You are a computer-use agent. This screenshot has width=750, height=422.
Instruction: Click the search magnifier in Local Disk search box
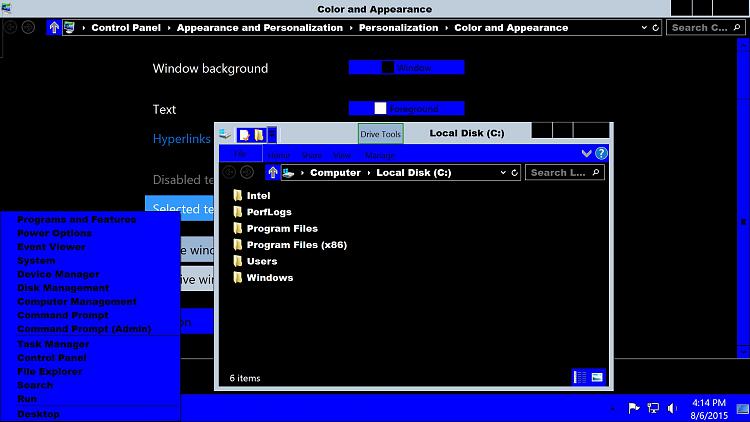(x=596, y=172)
